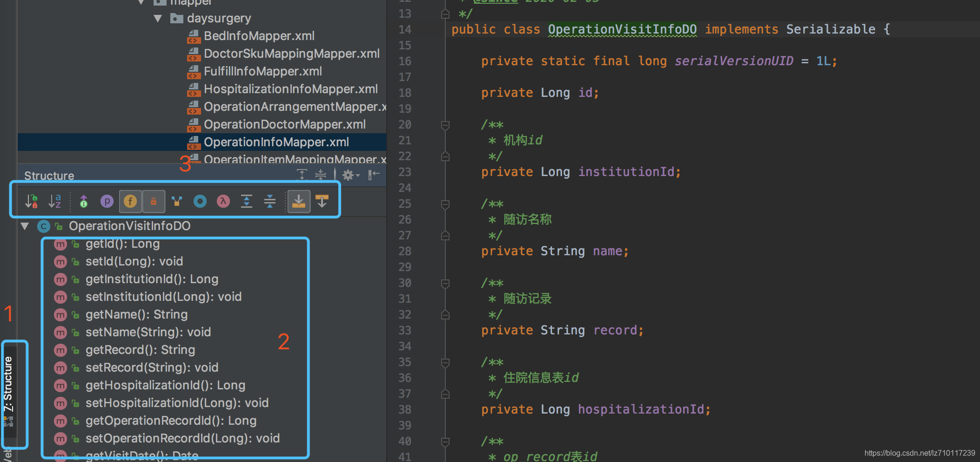980x462 pixels.
Task: Open BedInfoMapper.xml file
Action: (259, 36)
